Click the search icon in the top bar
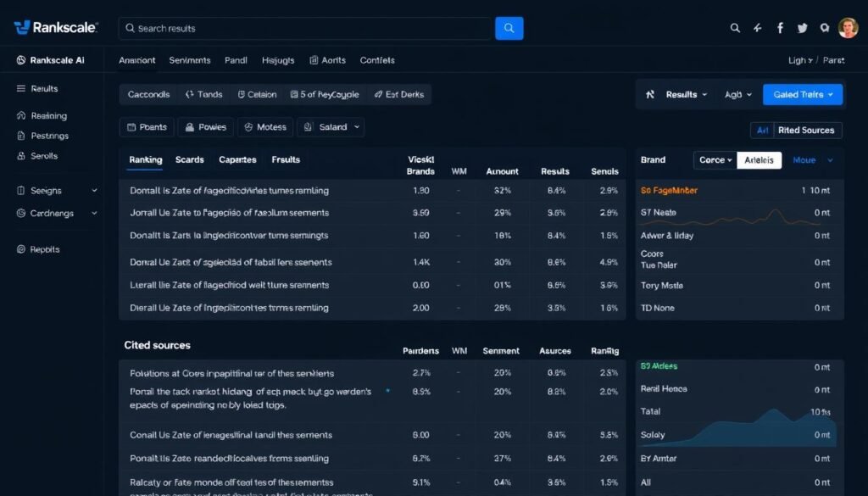This screenshot has height=496, width=868. click(x=734, y=27)
